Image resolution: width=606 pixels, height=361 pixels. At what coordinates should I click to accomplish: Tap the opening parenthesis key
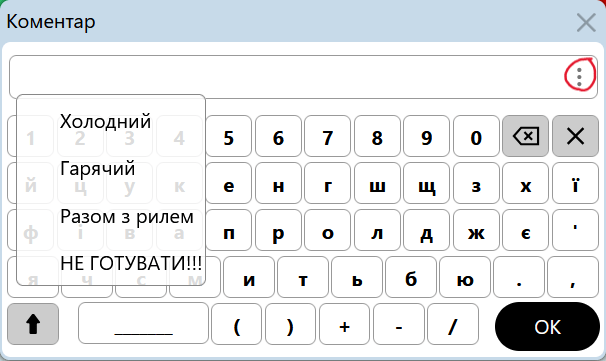click(x=237, y=324)
